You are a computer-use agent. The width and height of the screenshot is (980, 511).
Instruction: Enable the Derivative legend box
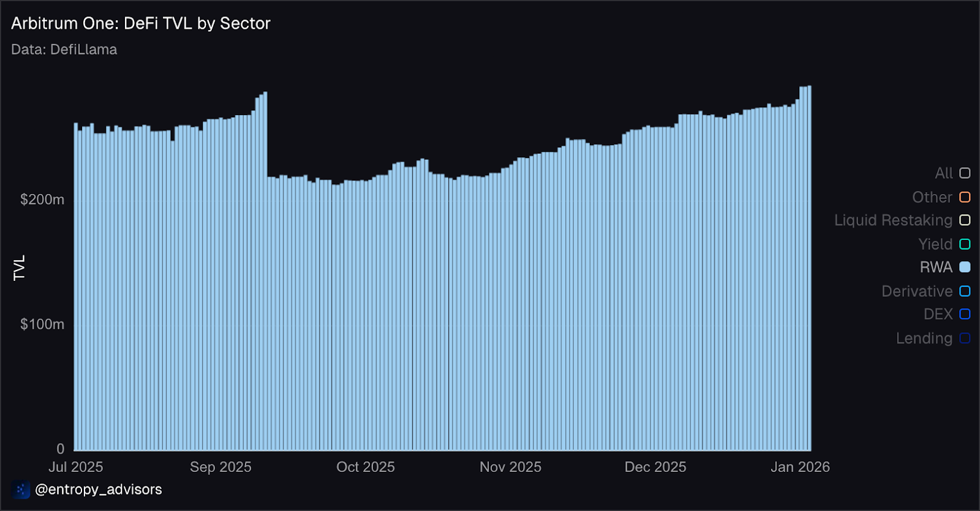pyautogui.click(x=965, y=291)
